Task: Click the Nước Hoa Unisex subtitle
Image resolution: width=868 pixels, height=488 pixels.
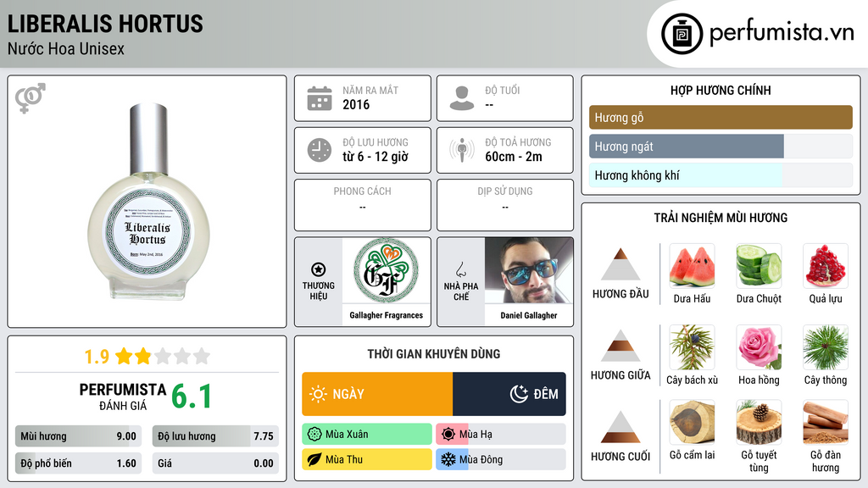Action: 66,48
